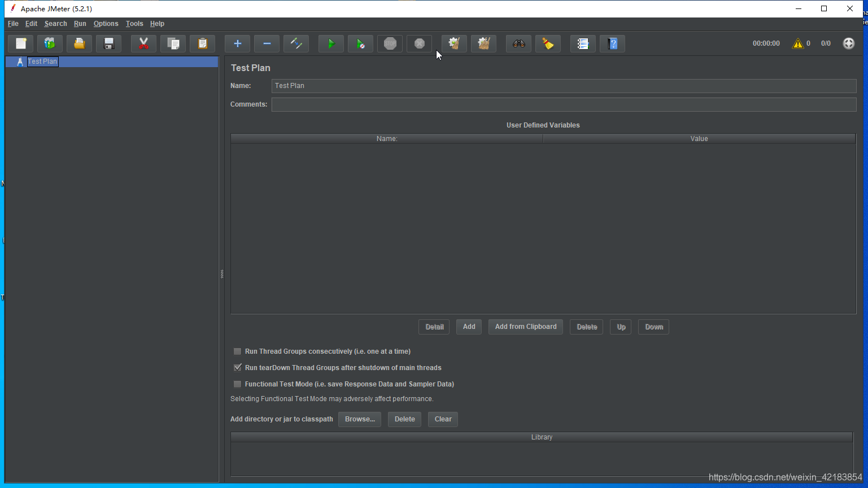868x488 pixels.
Task: Maximize the Apache JMeter window
Action: pyautogui.click(x=824, y=8)
